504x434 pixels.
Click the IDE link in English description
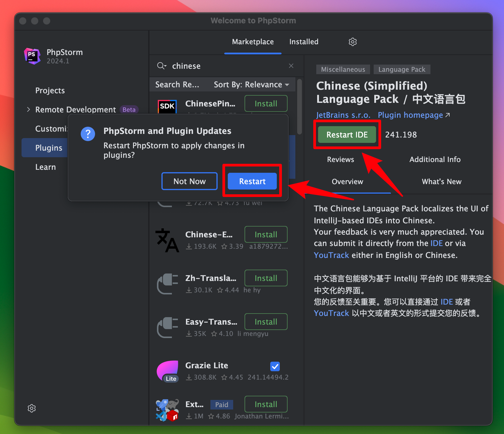click(x=436, y=243)
